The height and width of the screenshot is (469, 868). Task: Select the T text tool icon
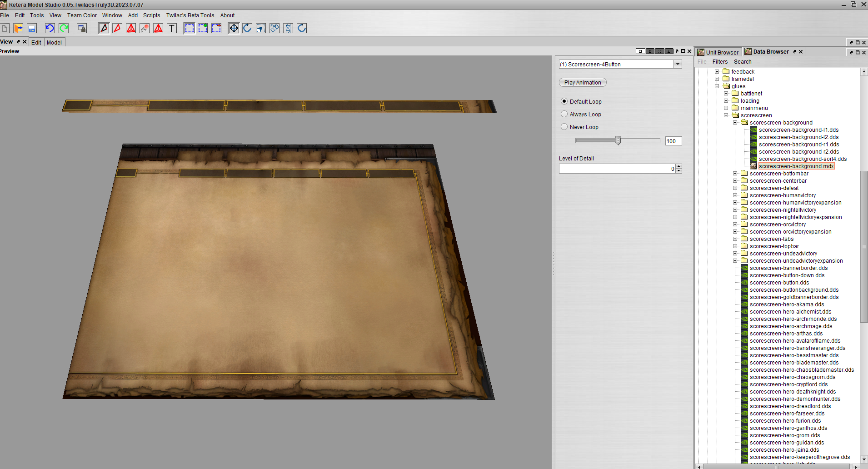[x=172, y=28]
